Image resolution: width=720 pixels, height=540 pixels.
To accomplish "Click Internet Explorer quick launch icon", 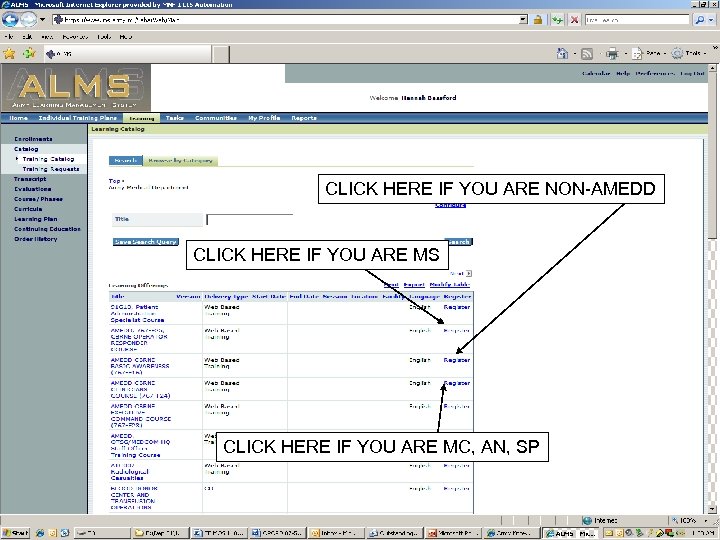I will 40,533.
